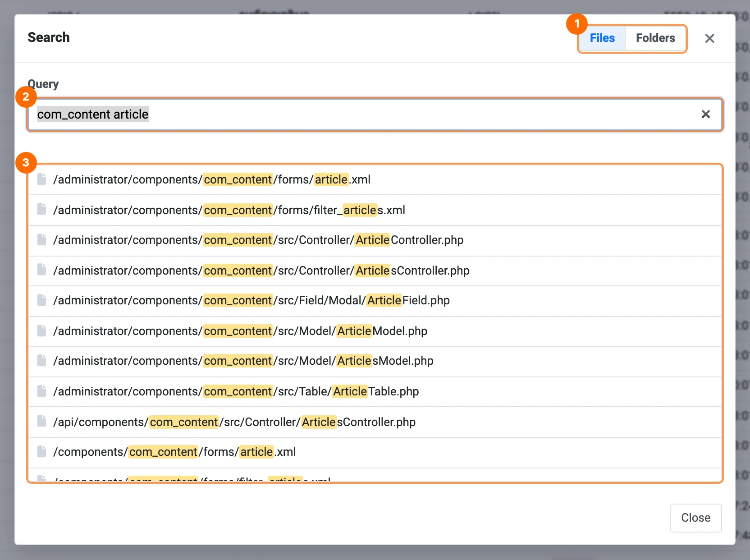Select administrator ArticlesController.php result
The width and height of the screenshot is (750, 560).
(375, 271)
